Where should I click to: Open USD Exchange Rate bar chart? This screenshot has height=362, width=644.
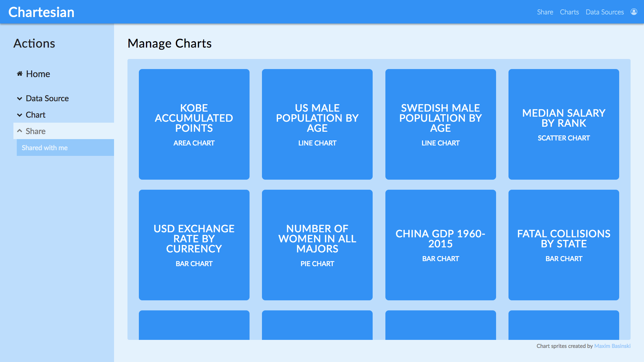pyautogui.click(x=194, y=245)
